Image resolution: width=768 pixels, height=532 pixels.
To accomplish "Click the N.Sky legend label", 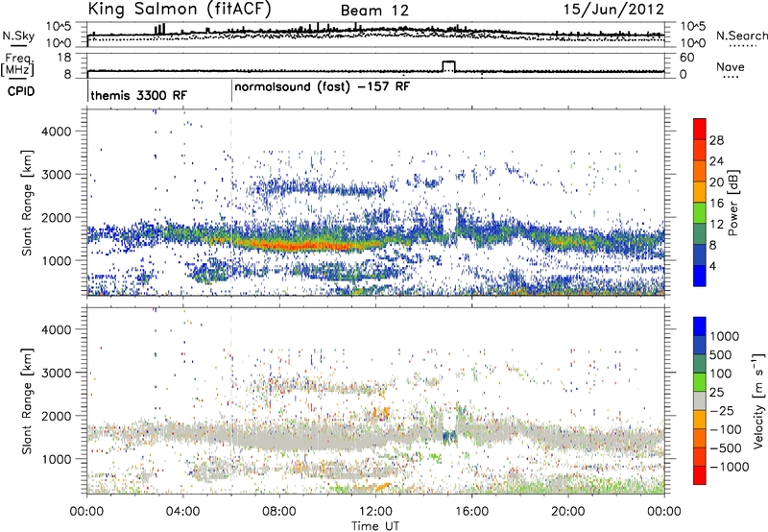I will (x=18, y=36).
